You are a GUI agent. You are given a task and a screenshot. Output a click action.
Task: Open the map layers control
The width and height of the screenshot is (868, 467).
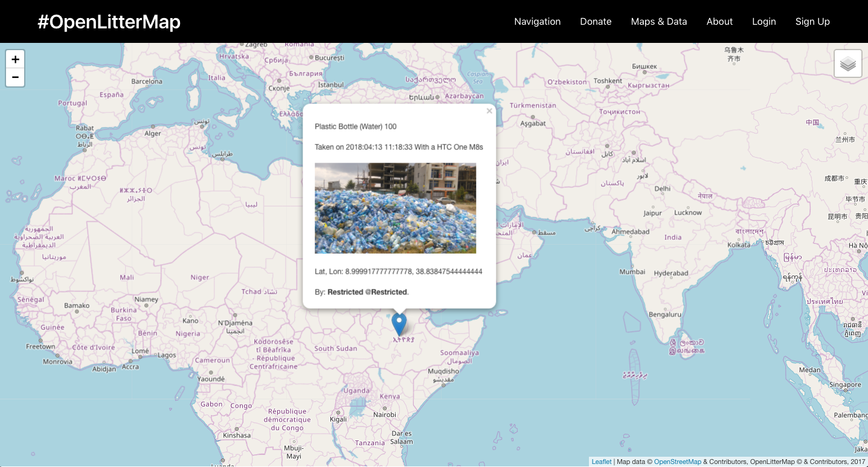click(848, 63)
